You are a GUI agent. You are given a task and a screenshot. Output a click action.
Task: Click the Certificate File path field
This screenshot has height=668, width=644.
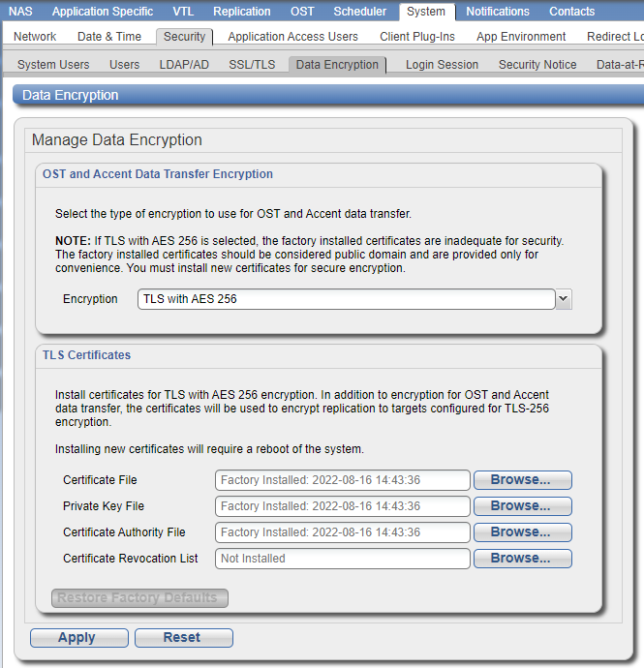(x=342, y=480)
